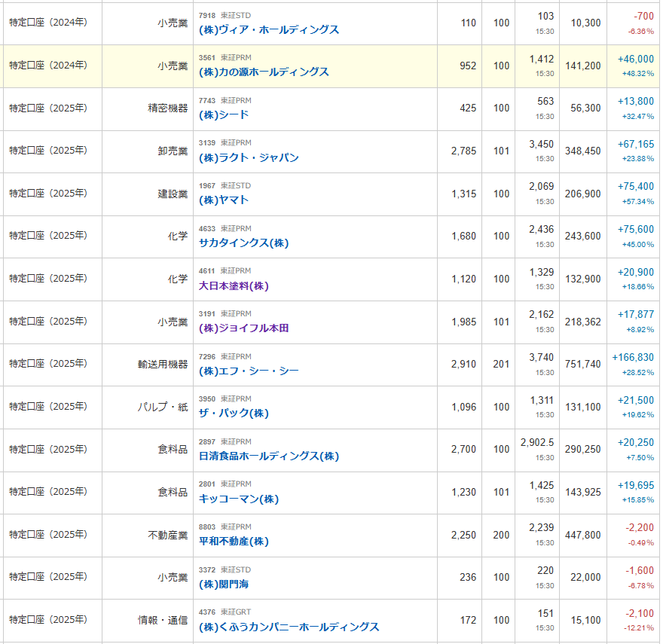Click the ザ・パック stock link
663x644 pixels.
[x=234, y=414]
